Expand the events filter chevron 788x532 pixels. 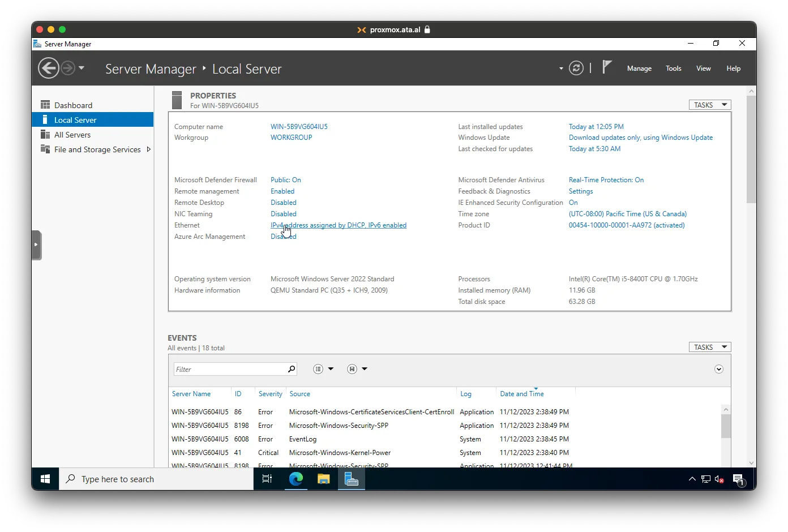pyautogui.click(x=718, y=369)
